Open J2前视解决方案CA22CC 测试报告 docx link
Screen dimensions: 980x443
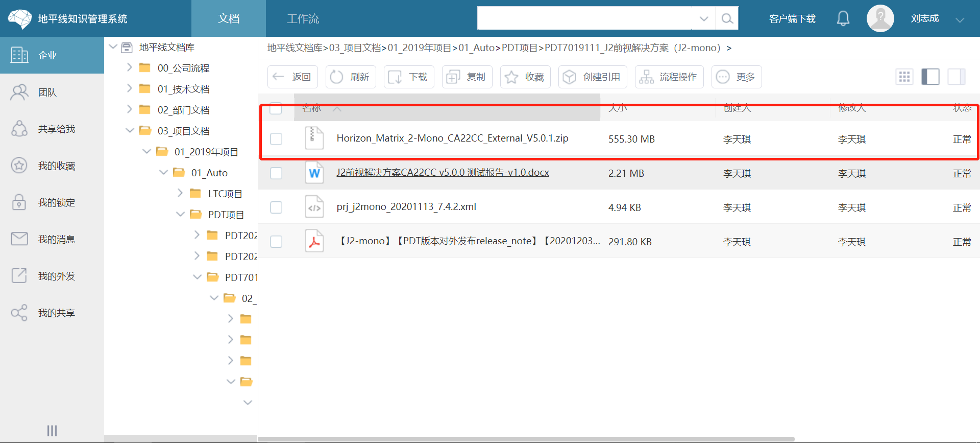pyautogui.click(x=443, y=173)
